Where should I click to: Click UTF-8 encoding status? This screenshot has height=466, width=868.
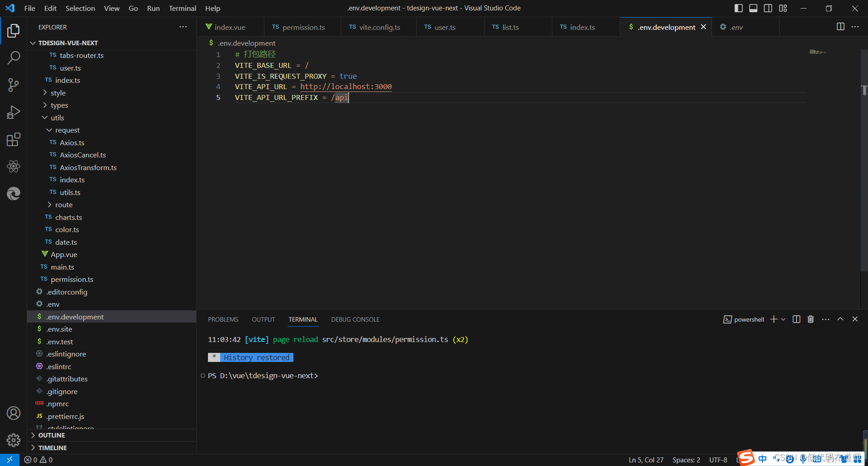tap(718, 460)
